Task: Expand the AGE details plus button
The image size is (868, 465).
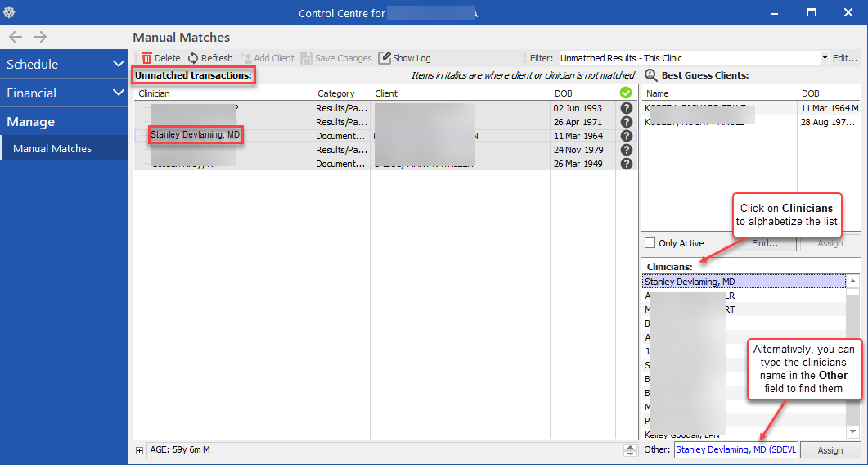Action: point(140,450)
